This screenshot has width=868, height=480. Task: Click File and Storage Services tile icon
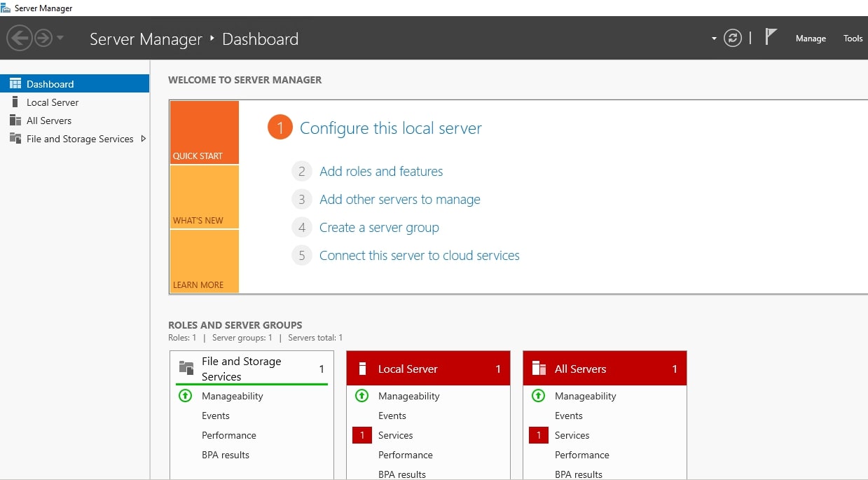coord(186,368)
